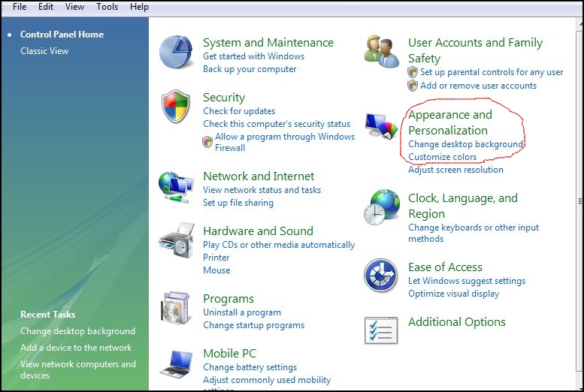
Task: Open User Accounts and Family Safety heading
Action: click(x=475, y=50)
